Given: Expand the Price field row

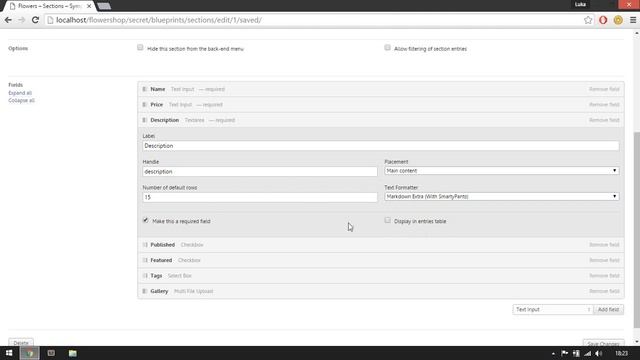Looking at the screenshot, I should point(380,104).
